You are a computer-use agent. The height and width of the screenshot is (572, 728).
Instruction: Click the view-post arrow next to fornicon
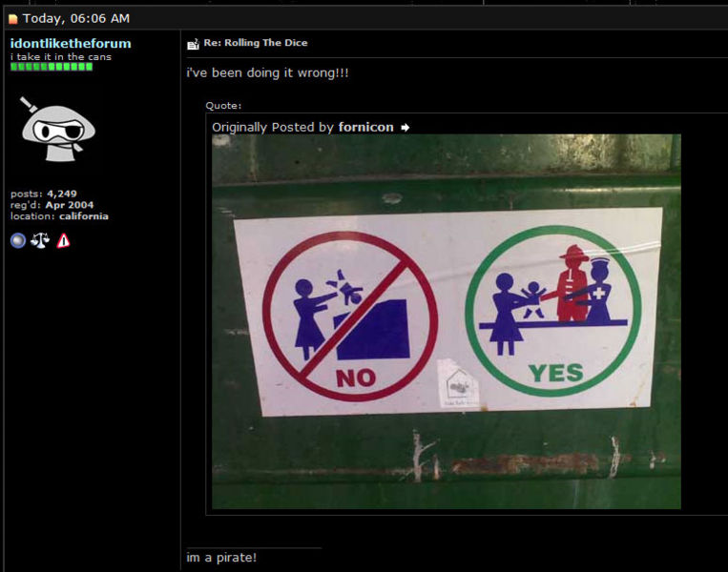(405, 128)
